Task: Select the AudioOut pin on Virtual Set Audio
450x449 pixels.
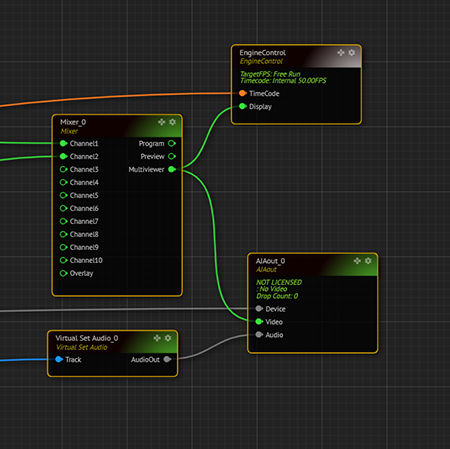Action: pos(168,359)
